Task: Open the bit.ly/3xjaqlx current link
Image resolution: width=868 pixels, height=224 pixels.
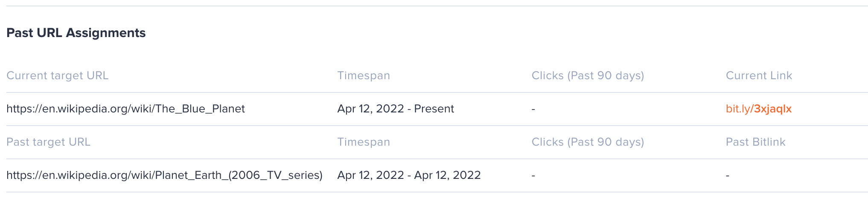Action: coord(758,109)
